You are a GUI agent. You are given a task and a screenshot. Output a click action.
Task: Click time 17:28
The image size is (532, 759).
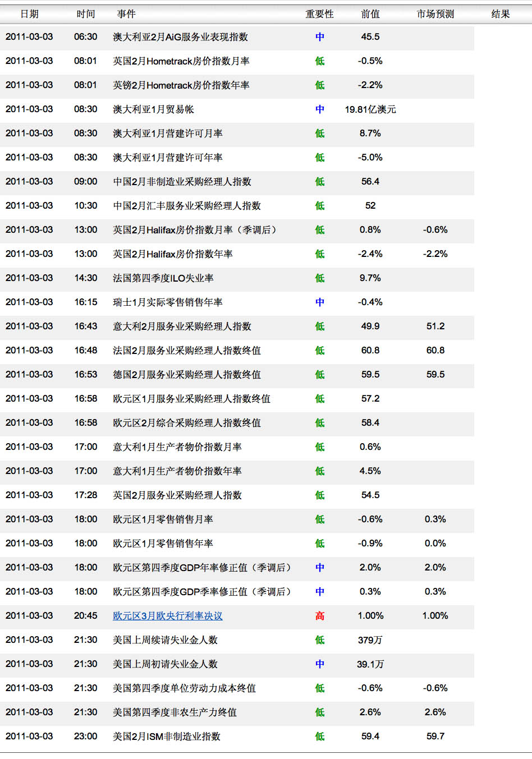[86, 495]
